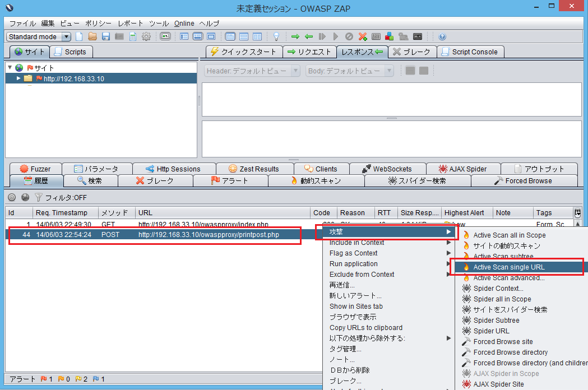
Task: Click the globe icon next to the funnel
Action: point(25,197)
